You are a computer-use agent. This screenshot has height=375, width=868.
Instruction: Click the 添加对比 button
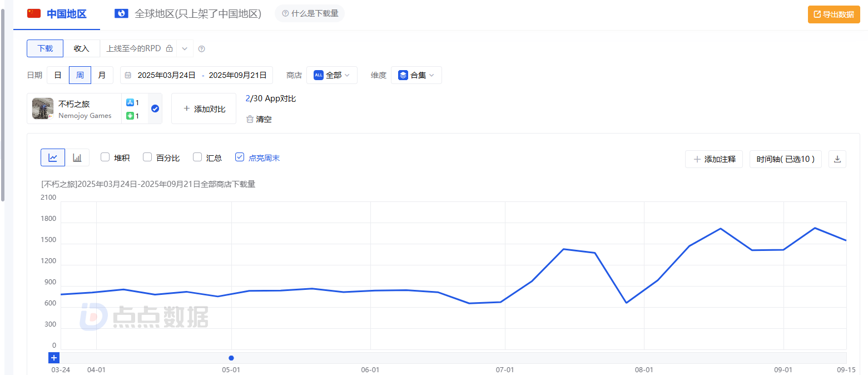point(204,108)
